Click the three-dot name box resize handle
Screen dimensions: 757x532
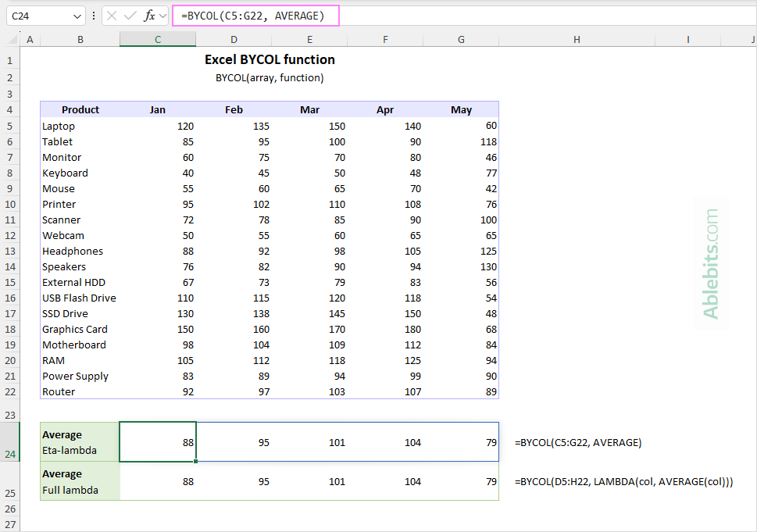coord(94,16)
